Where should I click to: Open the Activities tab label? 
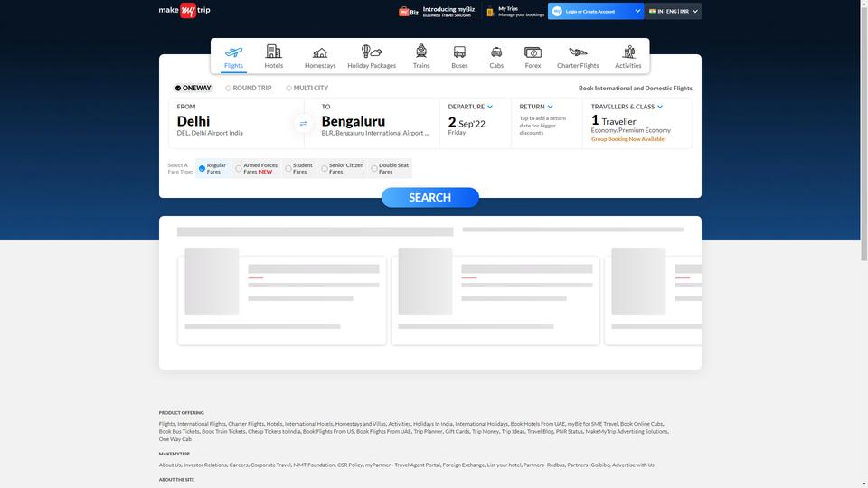coord(628,65)
